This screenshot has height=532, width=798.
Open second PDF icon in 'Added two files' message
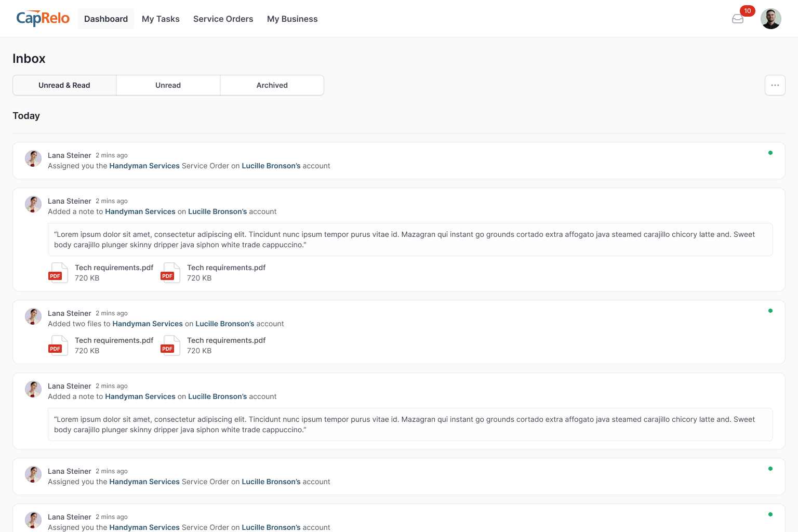(170, 345)
